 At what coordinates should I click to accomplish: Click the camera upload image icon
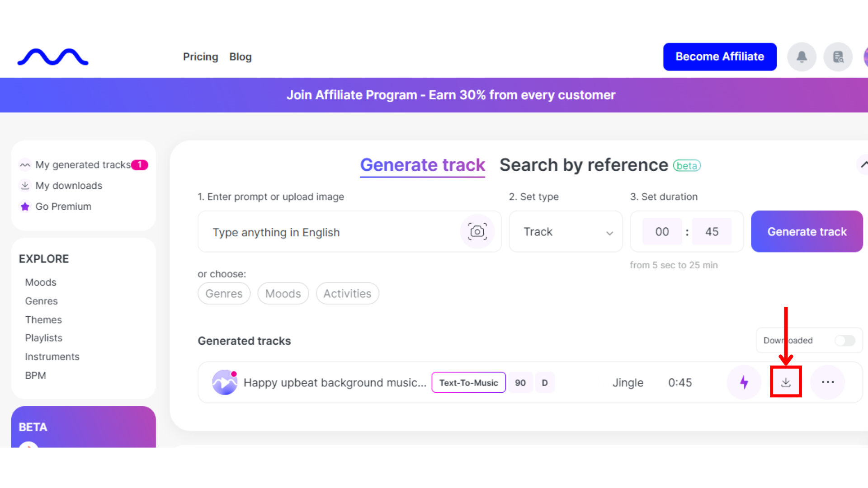coord(477,232)
